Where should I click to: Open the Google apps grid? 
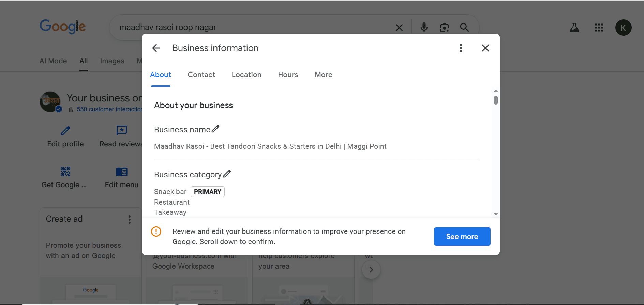(x=599, y=28)
